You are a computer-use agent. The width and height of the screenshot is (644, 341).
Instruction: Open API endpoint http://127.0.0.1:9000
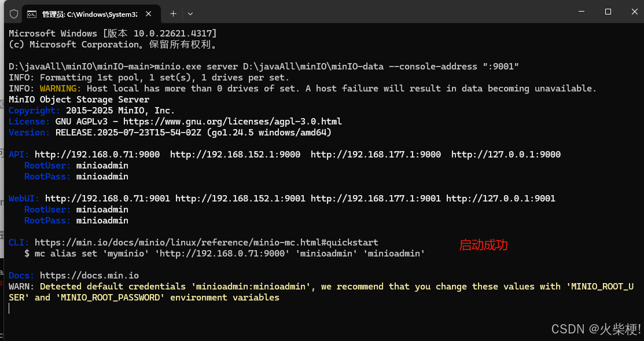tap(507, 154)
